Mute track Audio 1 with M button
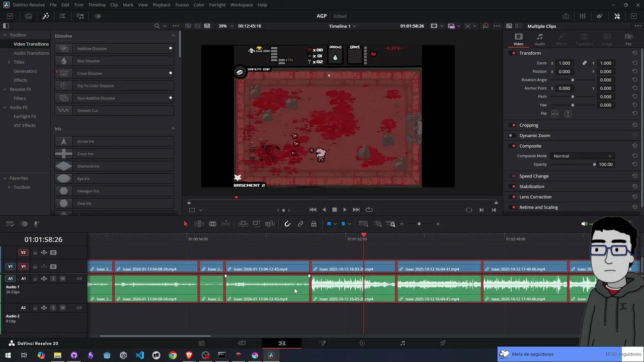 click(x=62, y=279)
